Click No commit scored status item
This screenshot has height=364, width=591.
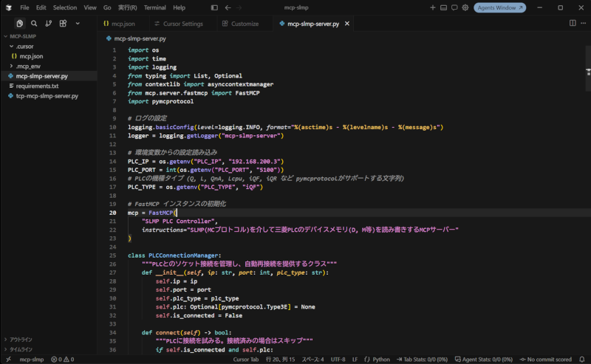[546, 360]
